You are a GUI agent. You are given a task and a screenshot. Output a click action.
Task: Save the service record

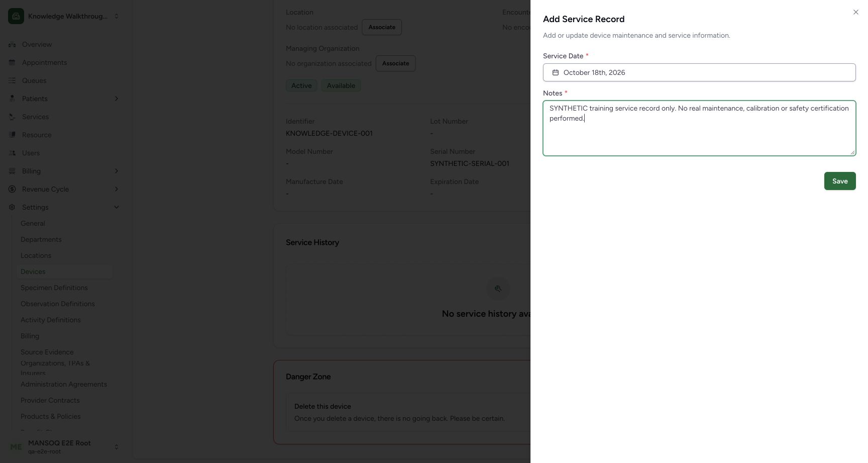click(x=840, y=181)
